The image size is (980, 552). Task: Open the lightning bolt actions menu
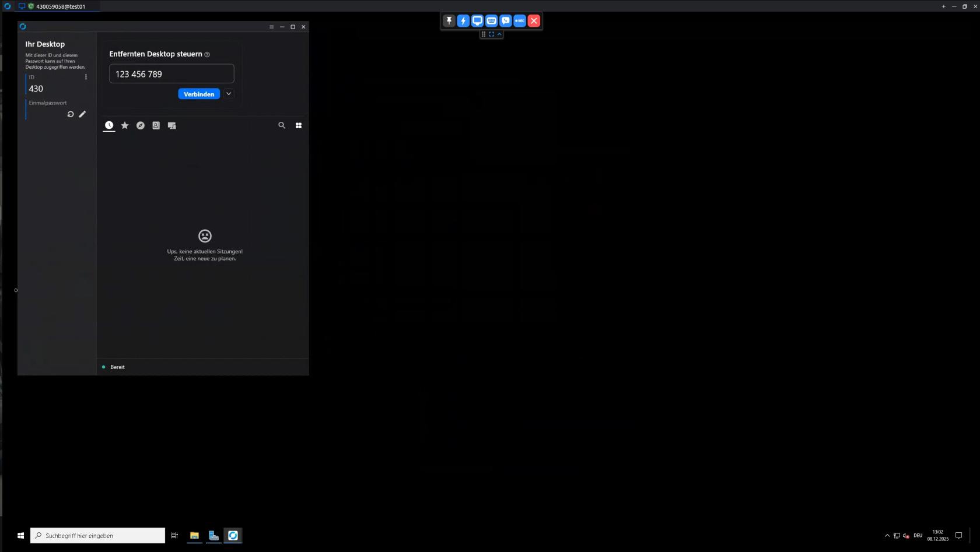click(x=463, y=21)
